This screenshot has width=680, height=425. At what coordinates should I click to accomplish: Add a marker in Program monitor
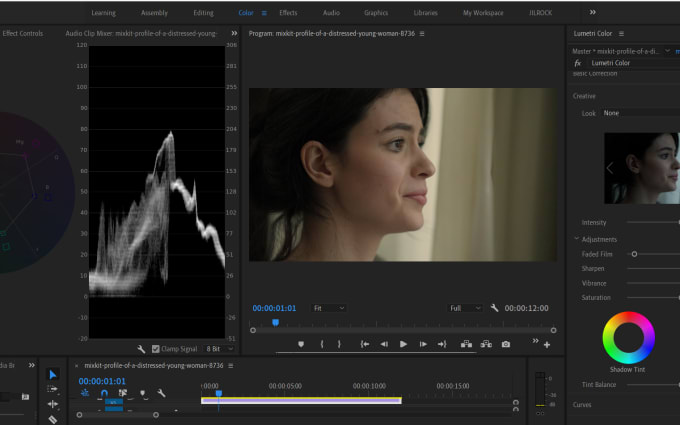301,344
